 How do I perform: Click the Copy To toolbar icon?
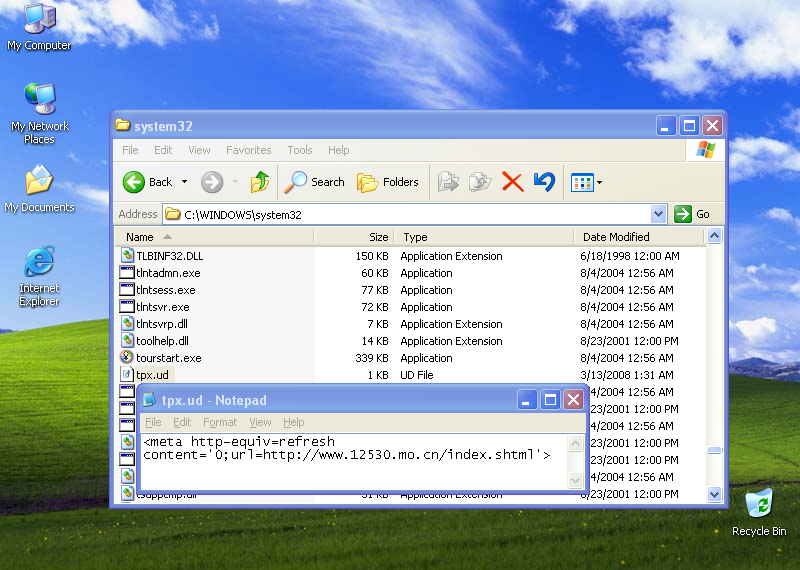click(480, 182)
